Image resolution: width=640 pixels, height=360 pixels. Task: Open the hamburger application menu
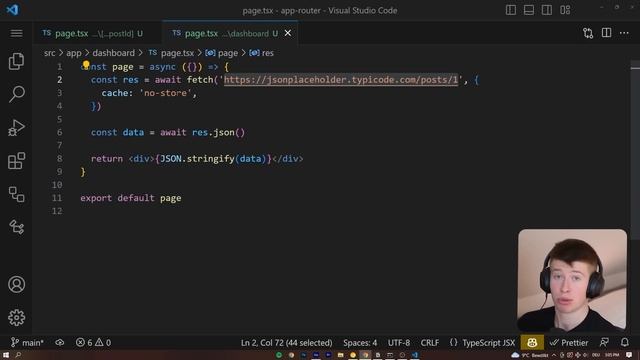pos(16,33)
